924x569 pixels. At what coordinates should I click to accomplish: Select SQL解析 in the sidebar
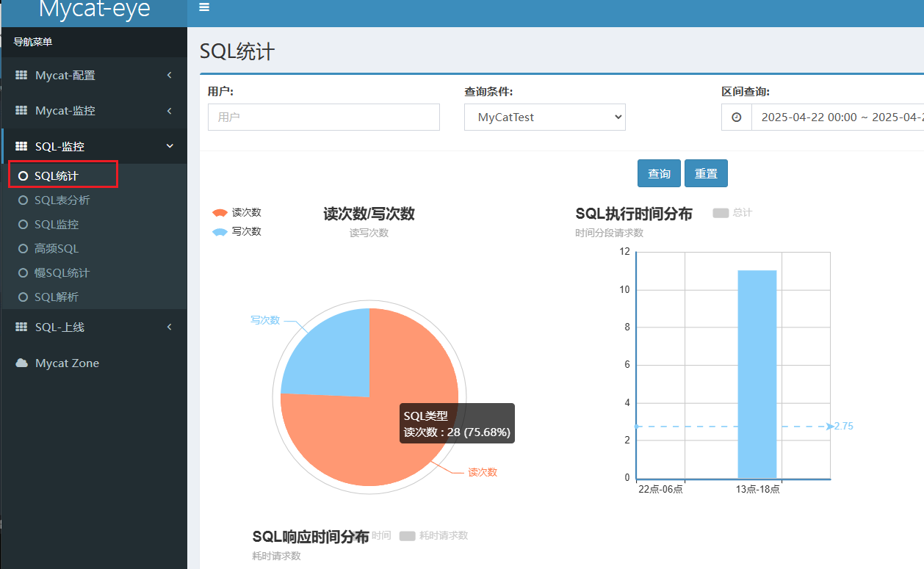click(x=57, y=297)
